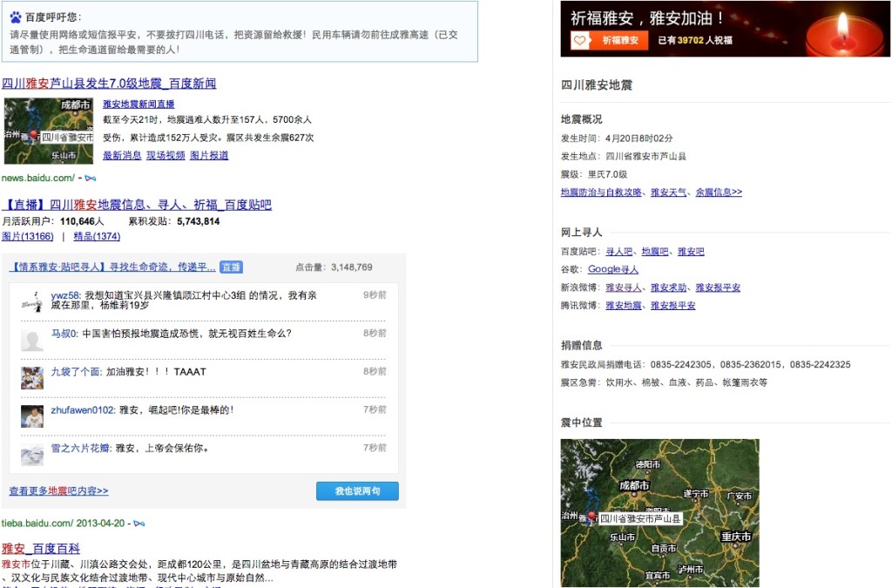Click ywz58's avatar picture
Image resolution: width=892 pixels, height=588 pixels.
coord(32,301)
